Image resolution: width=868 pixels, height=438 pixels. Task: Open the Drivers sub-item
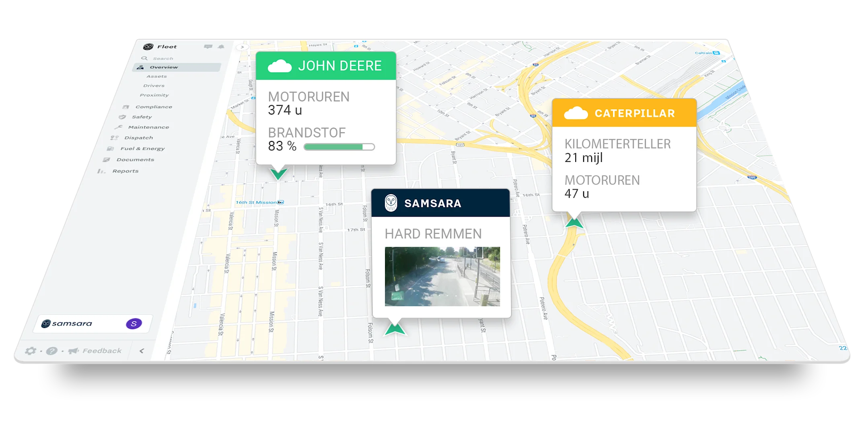[x=154, y=86]
